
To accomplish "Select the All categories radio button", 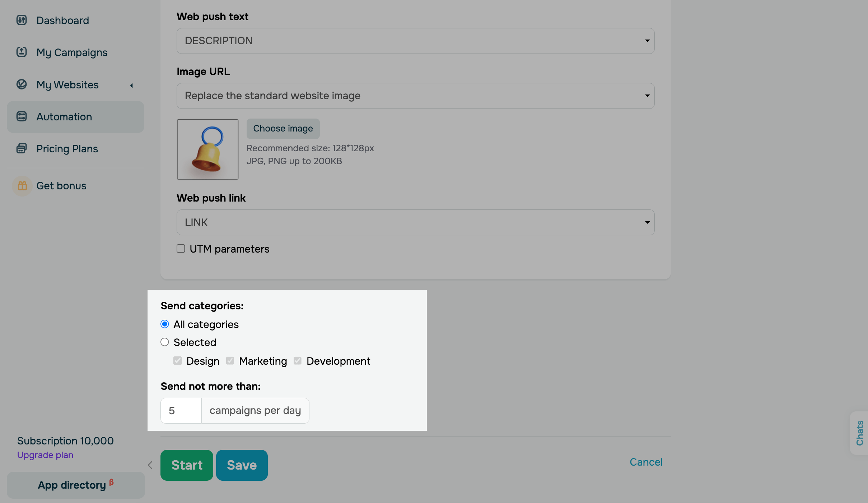I will tap(165, 324).
